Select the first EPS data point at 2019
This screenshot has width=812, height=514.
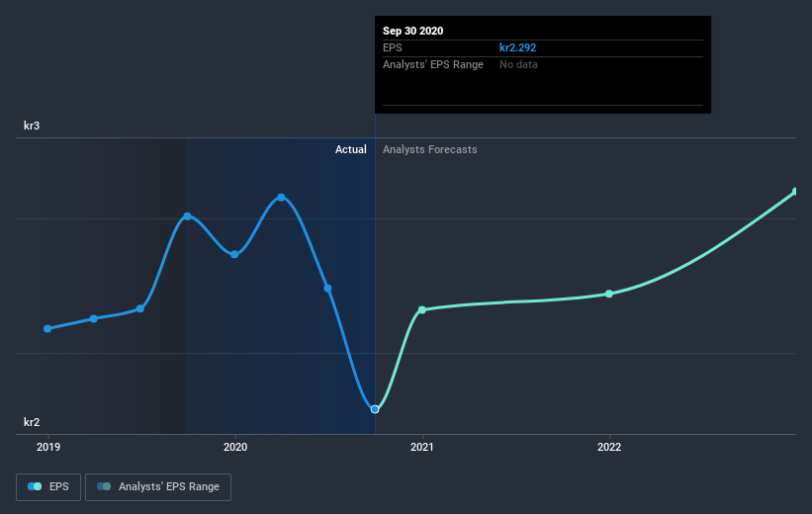tap(47, 329)
